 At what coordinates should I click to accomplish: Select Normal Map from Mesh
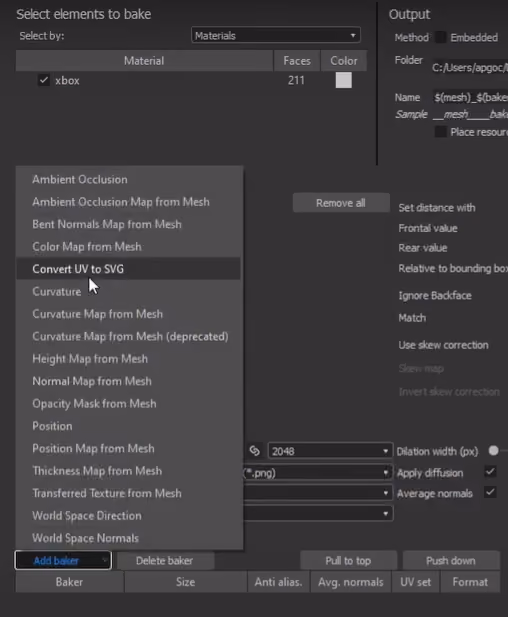[128, 381]
